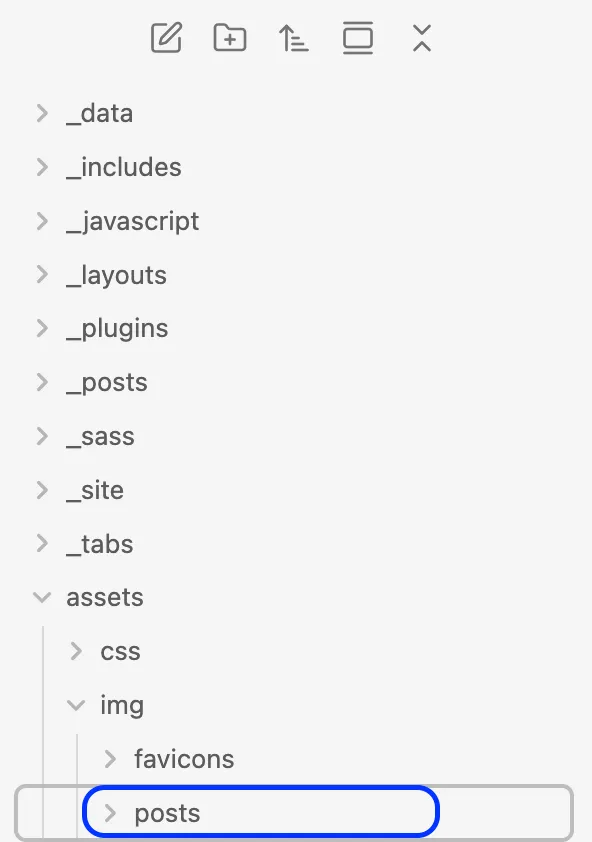Open the _tabs folder entry

[100, 543]
